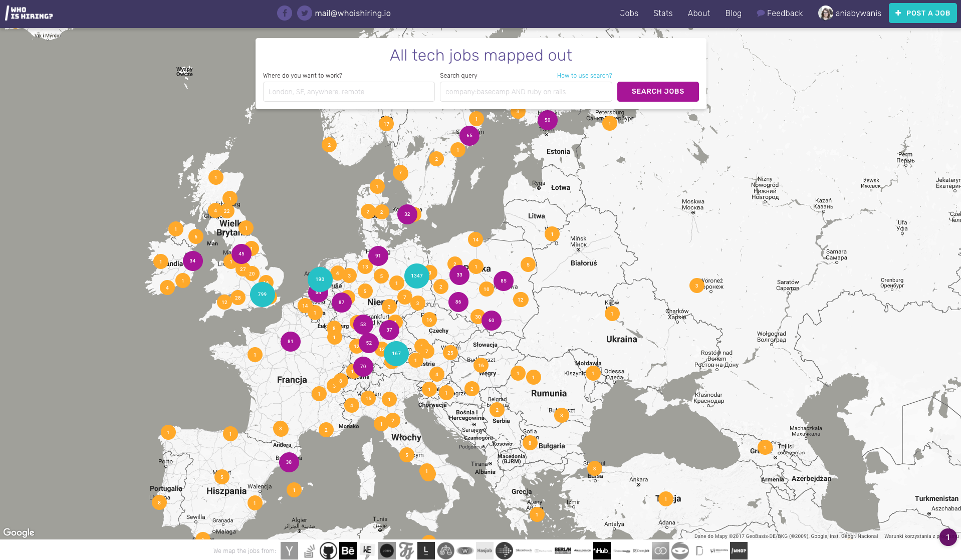Open the /who? source icon
This screenshot has height=560, width=961.
(x=739, y=550)
